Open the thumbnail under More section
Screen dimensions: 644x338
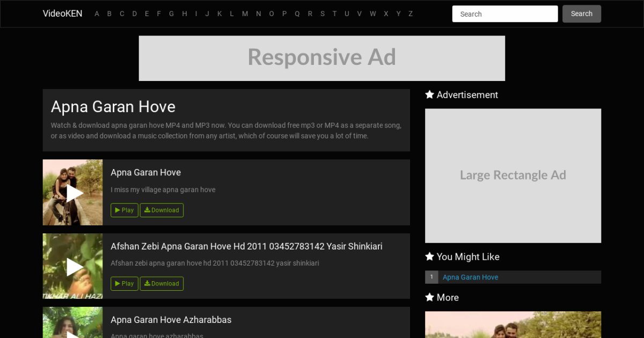[513, 325]
